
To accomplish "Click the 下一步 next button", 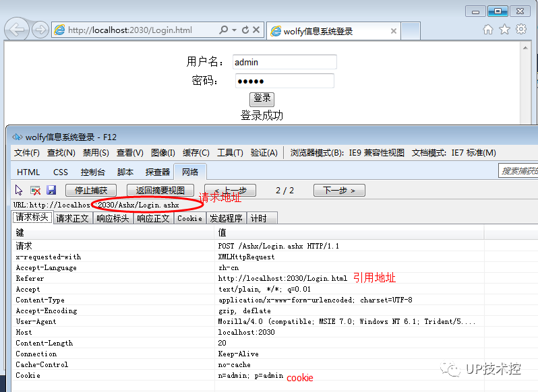I will [x=339, y=190].
